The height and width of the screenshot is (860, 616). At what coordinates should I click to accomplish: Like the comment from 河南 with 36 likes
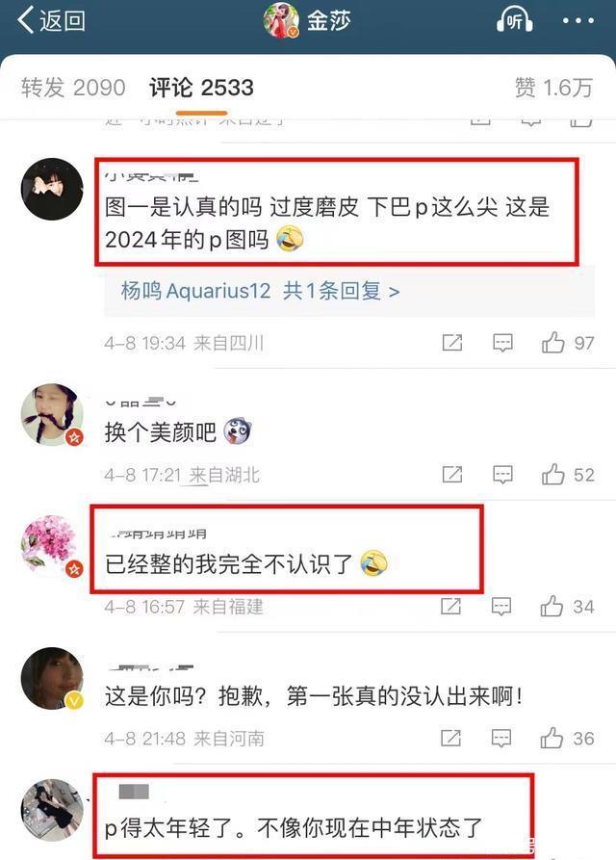point(567,739)
